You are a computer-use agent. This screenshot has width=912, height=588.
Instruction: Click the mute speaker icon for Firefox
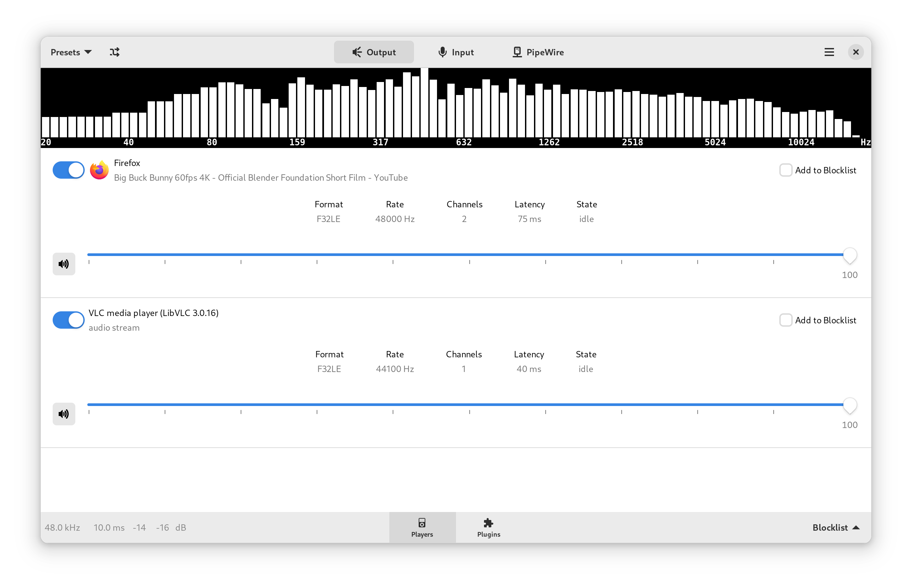pyautogui.click(x=64, y=264)
